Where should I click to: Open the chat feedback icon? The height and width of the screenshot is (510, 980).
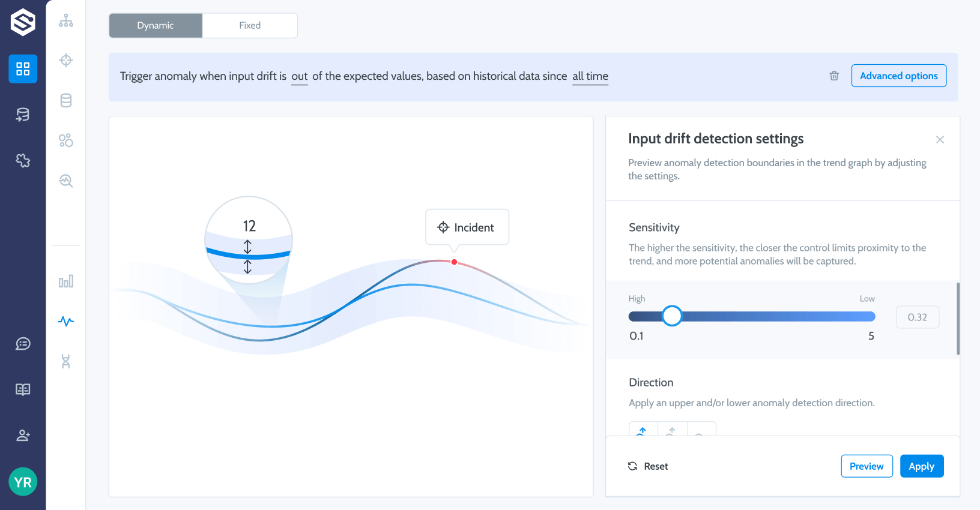pyautogui.click(x=23, y=344)
